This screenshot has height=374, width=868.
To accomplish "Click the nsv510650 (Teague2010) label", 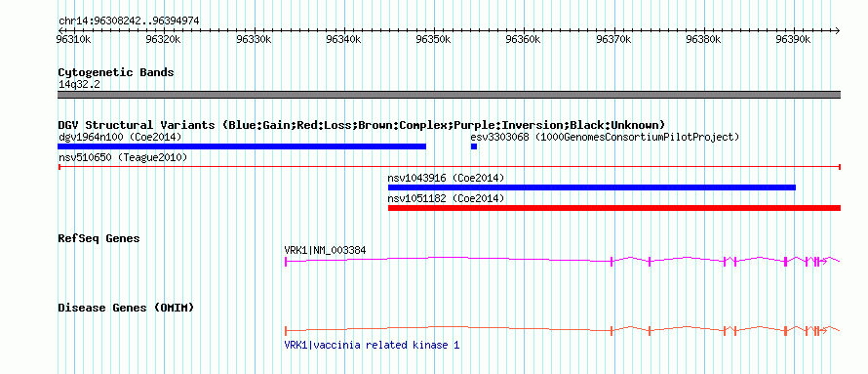I will tap(123, 157).
